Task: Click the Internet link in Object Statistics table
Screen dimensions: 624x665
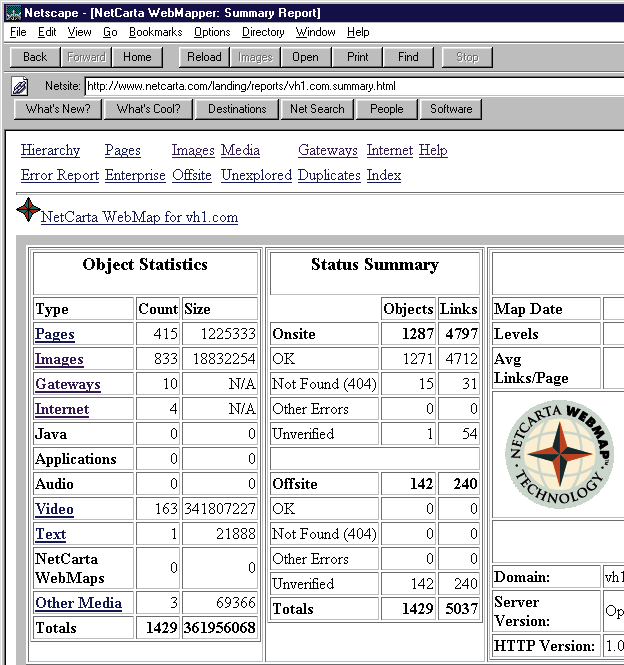Action: point(62,409)
